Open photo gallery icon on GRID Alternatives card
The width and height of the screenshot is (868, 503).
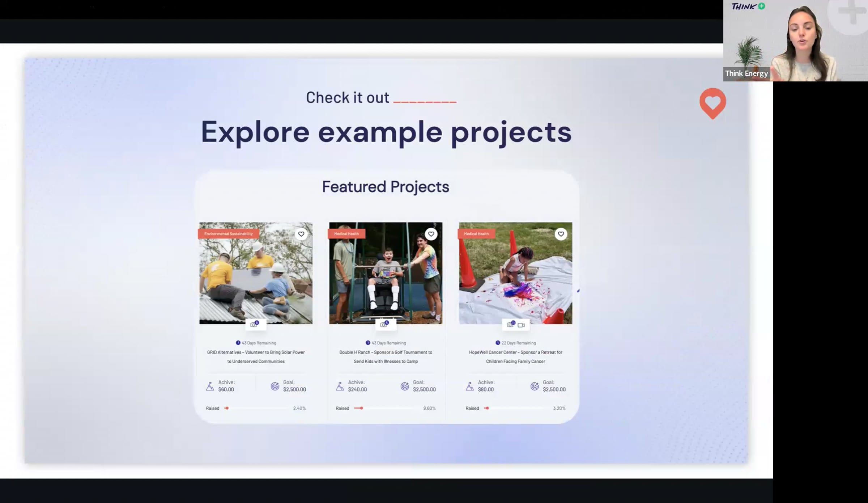click(255, 324)
